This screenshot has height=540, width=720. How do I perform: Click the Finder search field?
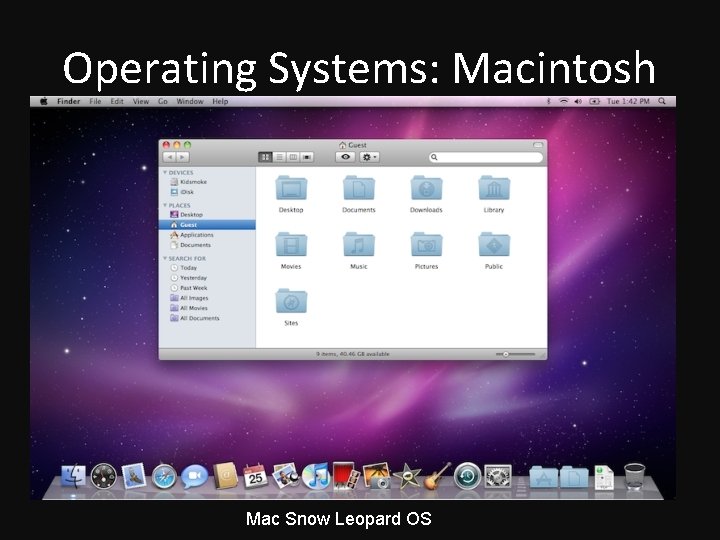coord(485,158)
